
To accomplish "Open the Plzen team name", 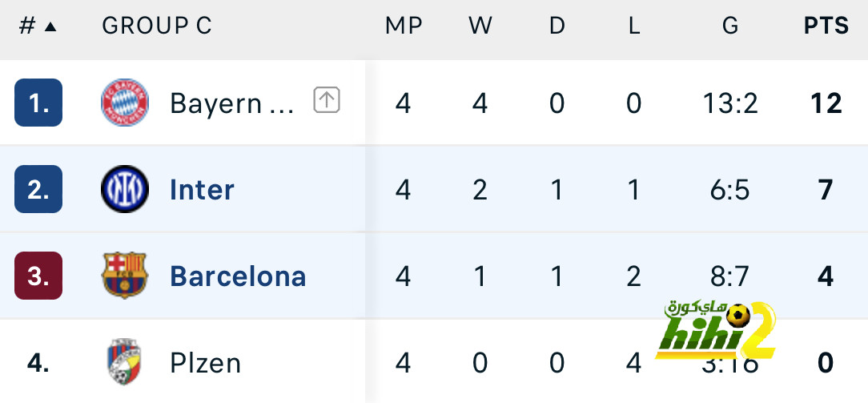I will (205, 364).
